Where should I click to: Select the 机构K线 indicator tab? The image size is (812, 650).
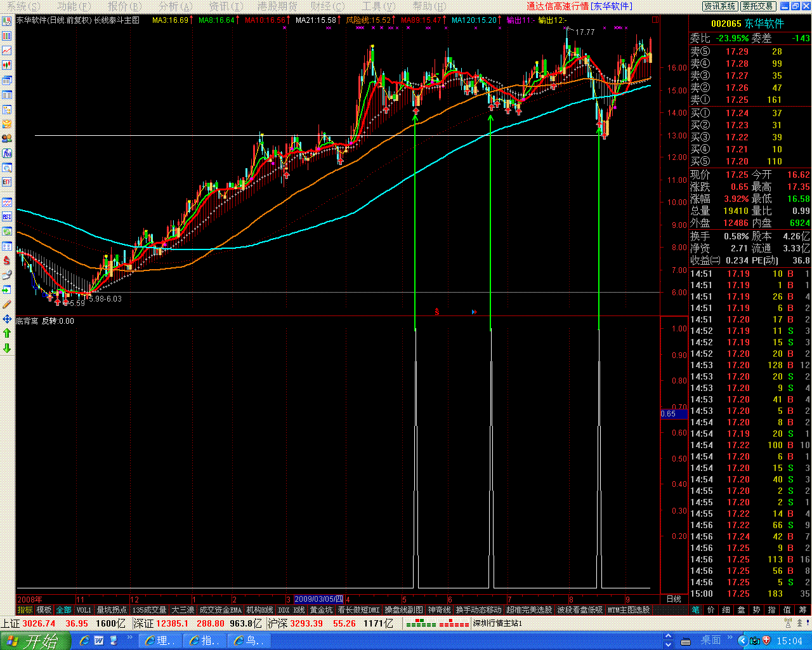coord(260,610)
